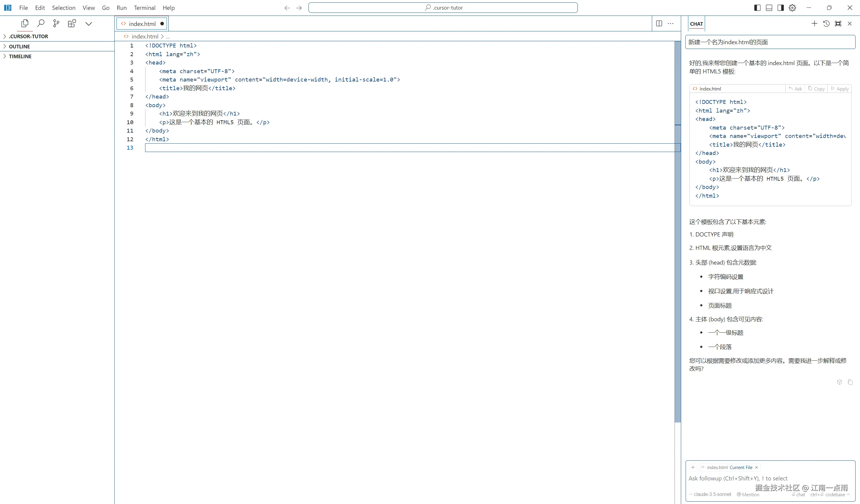The width and height of the screenshot is (860, 504).
Task: Show chat history clock icon
Action: coord(826,24)
